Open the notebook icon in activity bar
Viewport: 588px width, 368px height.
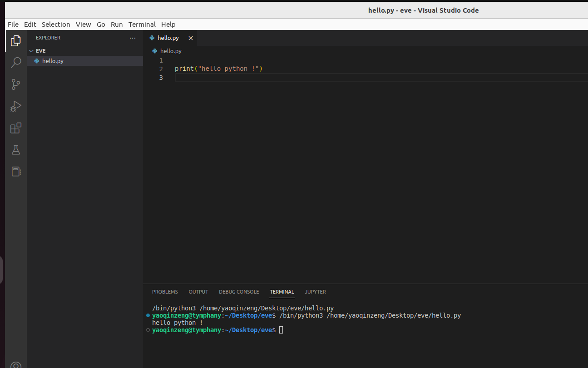point(16,172)
